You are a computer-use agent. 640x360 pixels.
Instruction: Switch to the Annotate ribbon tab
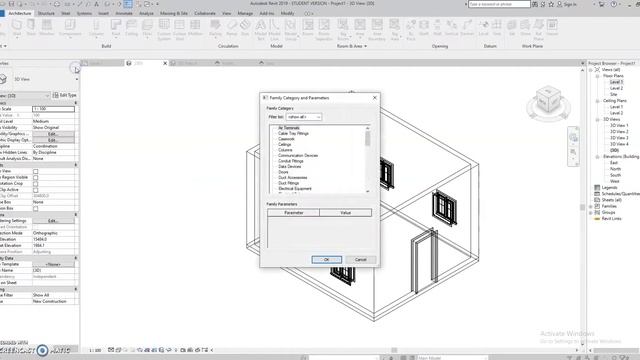pyautogui.click(x=124, y=13)
